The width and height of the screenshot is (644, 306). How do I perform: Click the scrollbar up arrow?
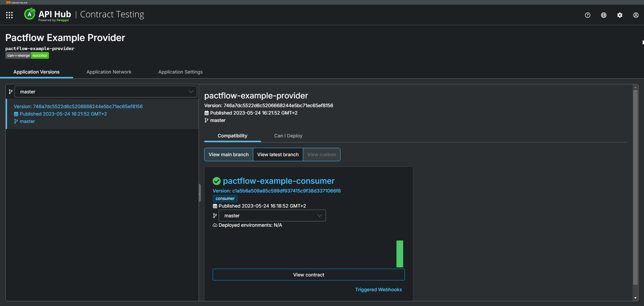coord(635,87)
